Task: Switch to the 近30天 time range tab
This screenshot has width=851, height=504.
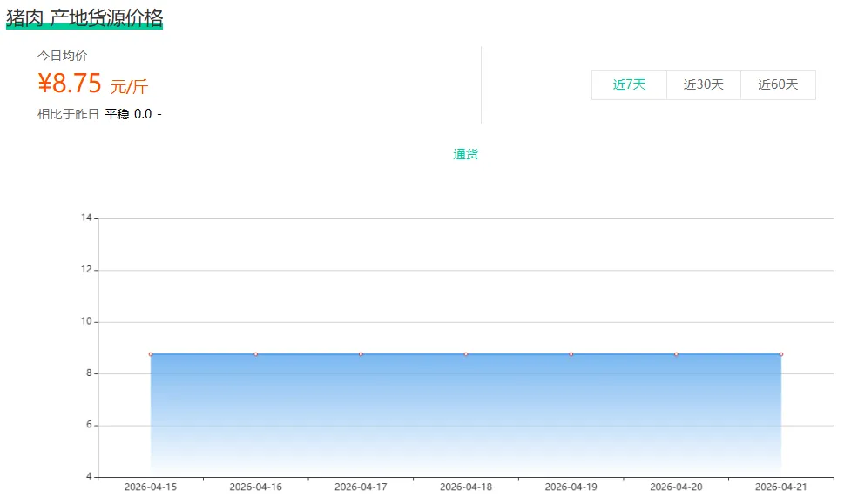Action: (704, 84)
